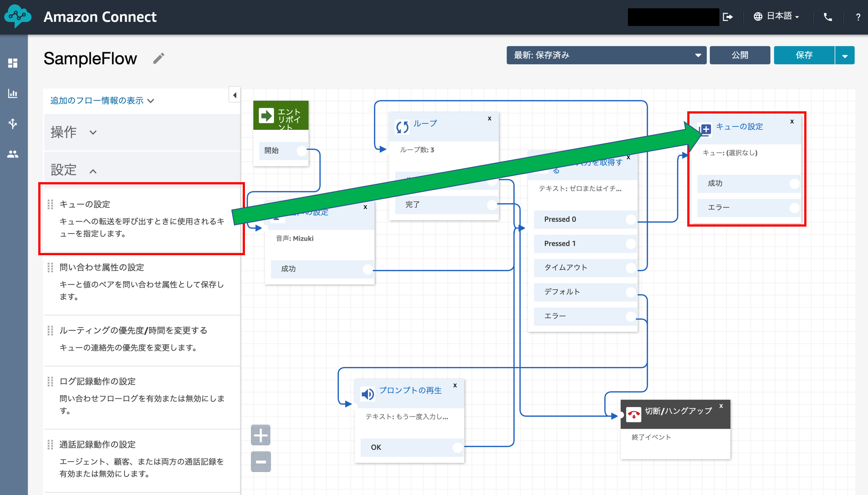Click the 公開 publish button
868x495 pixels.
[x=740, y=55]
